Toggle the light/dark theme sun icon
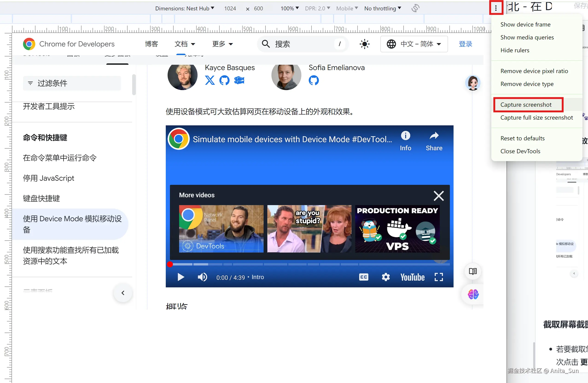Image resolution: width=588 pixels, height=383 pixels. [364, 44]
